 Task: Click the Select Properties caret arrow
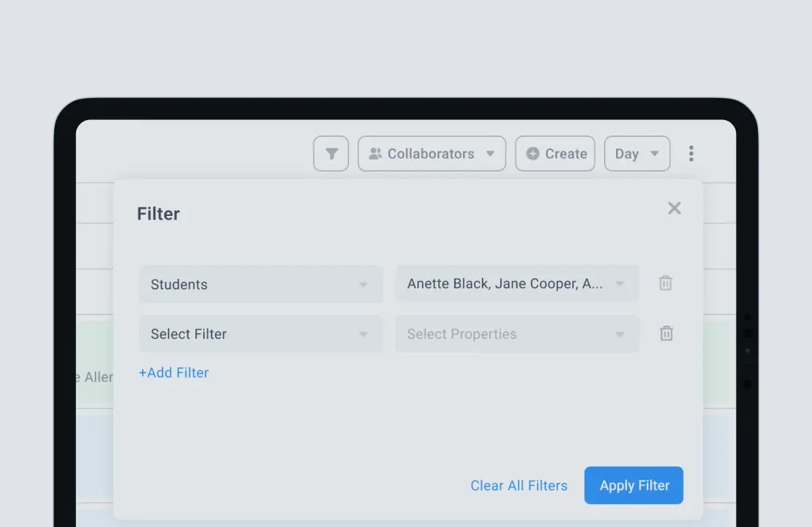coord(620,334)
